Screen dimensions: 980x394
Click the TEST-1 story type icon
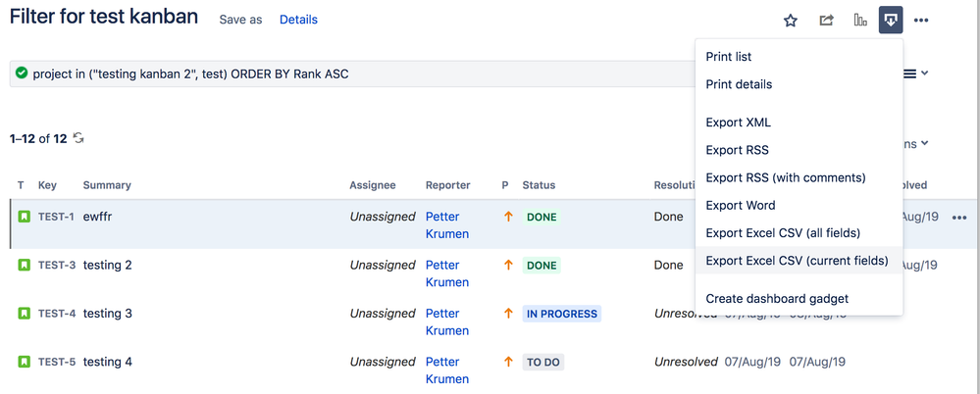tap(24, 217)
